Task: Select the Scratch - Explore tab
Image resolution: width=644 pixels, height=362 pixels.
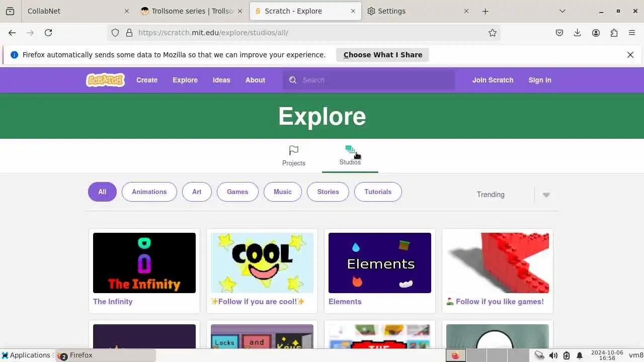Action: pyautogui.click(x=305, y=11)
